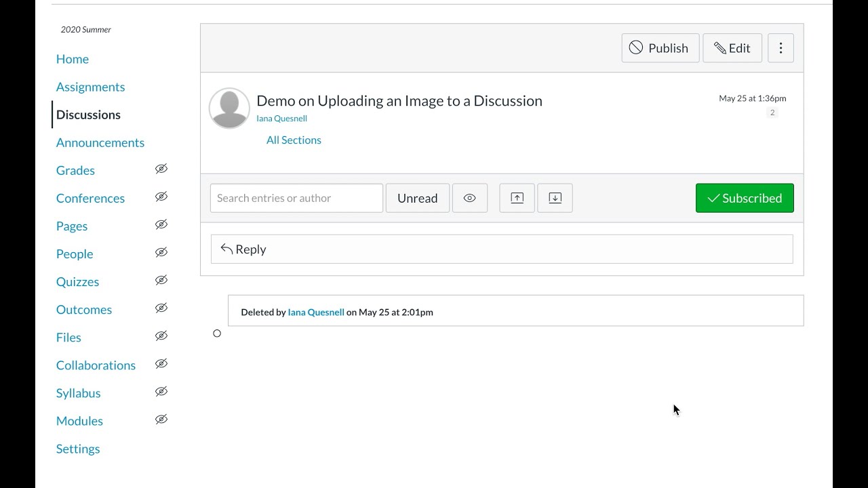This screenshot has height=488, width=868.
Task: Click the hidden-eye icon next to Quizzes
Action: [x=161, y=281]
